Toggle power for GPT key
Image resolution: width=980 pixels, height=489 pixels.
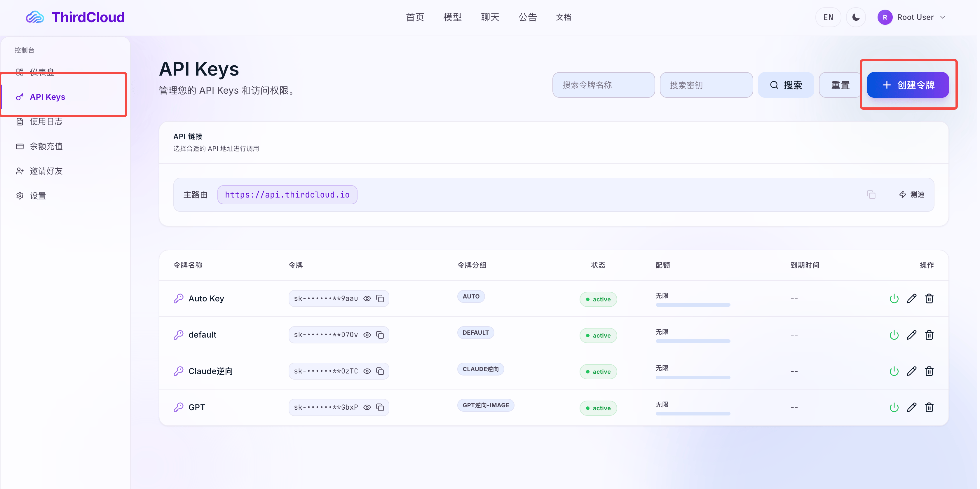[x=894, y=407]
